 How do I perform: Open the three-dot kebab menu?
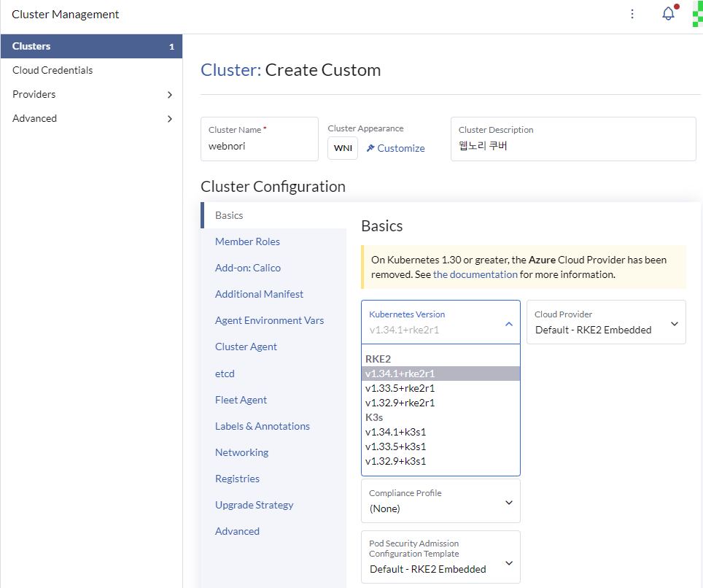pyautogui.click(x=632, y=14)
